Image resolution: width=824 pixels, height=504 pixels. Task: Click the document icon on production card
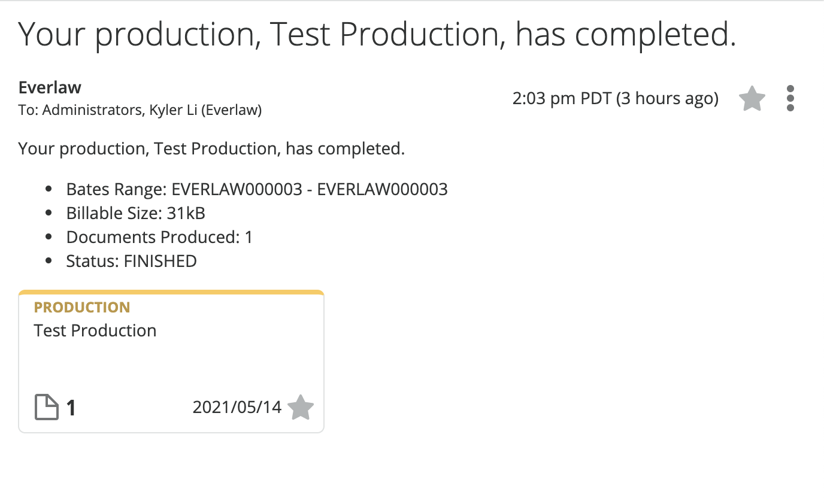(46, 408)
